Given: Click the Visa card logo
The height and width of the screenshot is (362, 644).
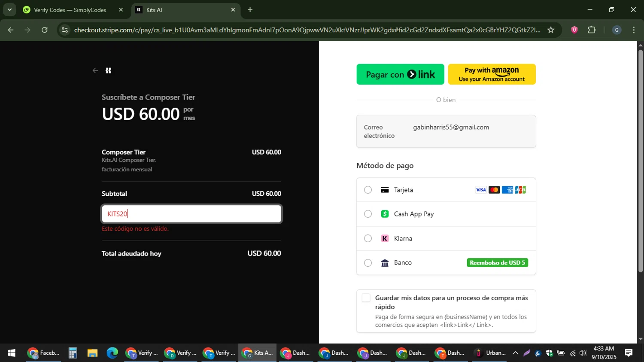Looking at the screenshot, I should coord(481,190).
